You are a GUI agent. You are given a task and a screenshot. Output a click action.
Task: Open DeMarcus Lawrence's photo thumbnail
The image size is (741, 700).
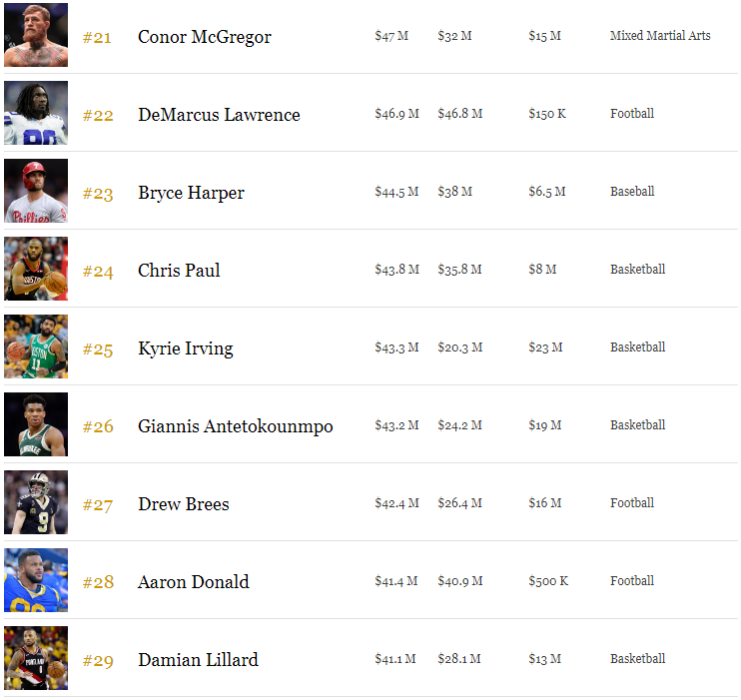click(x=36, y=113)
